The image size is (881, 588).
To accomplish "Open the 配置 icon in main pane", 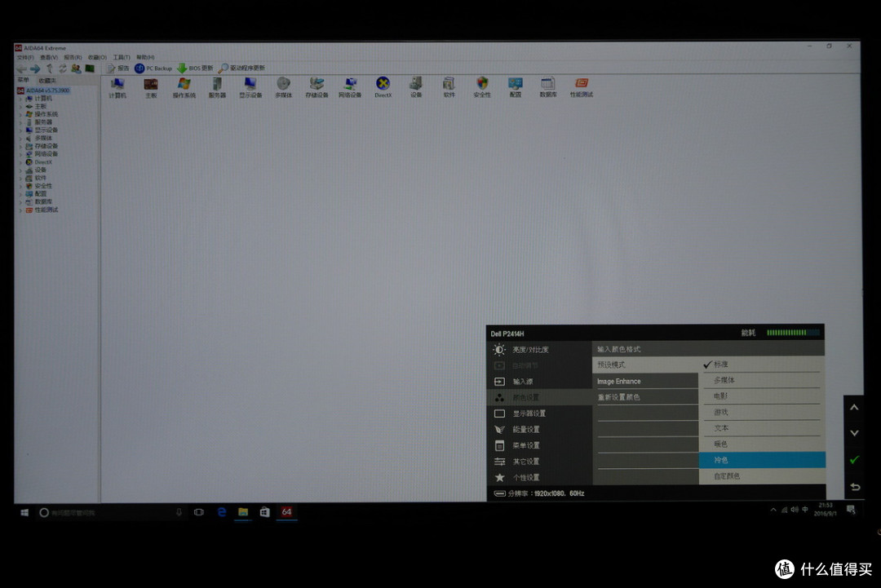I will [x=516, y=87].
